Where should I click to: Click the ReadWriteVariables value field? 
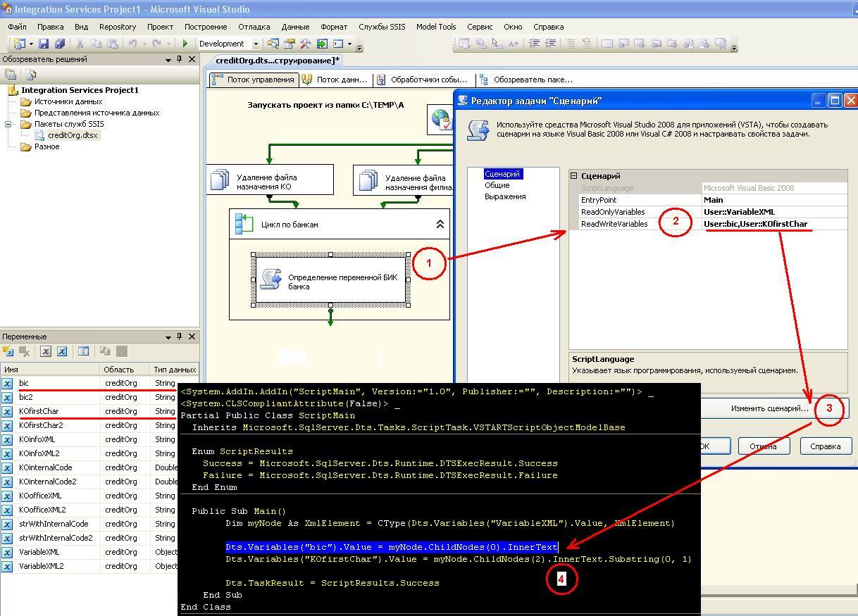click(x=774, y=224)
